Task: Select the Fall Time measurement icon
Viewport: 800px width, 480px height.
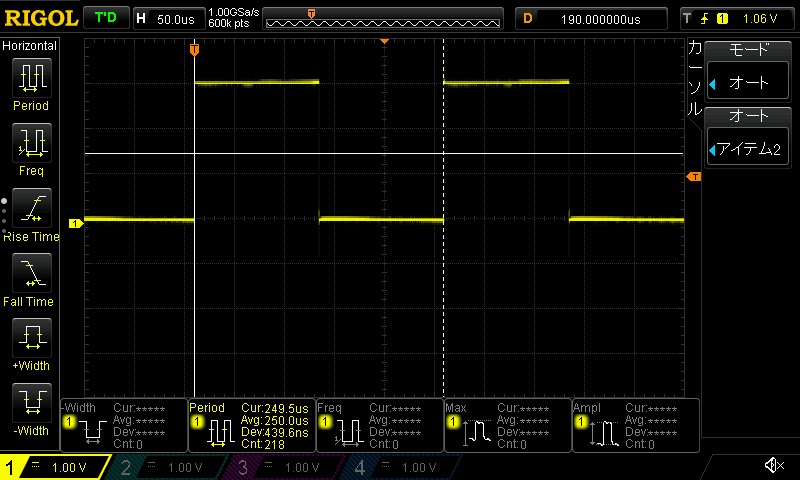Action: (x=31, y=272)
